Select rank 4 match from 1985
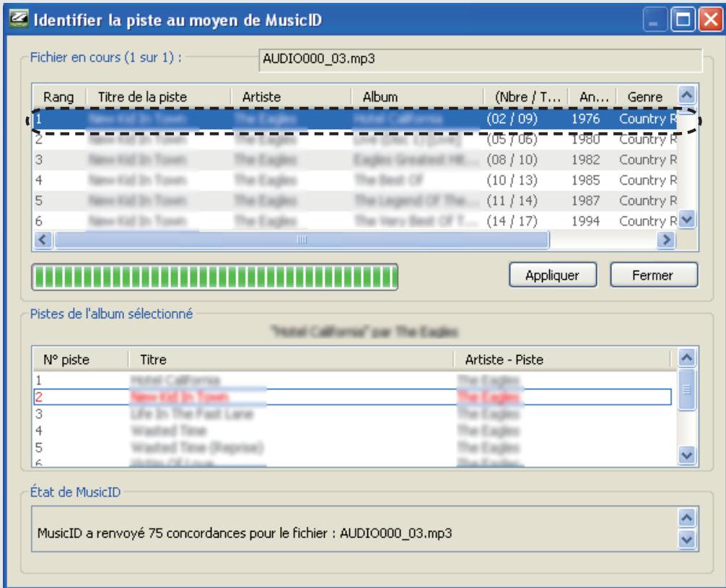The height and width of the screenshot is (588, 726). tap(355, 180)
